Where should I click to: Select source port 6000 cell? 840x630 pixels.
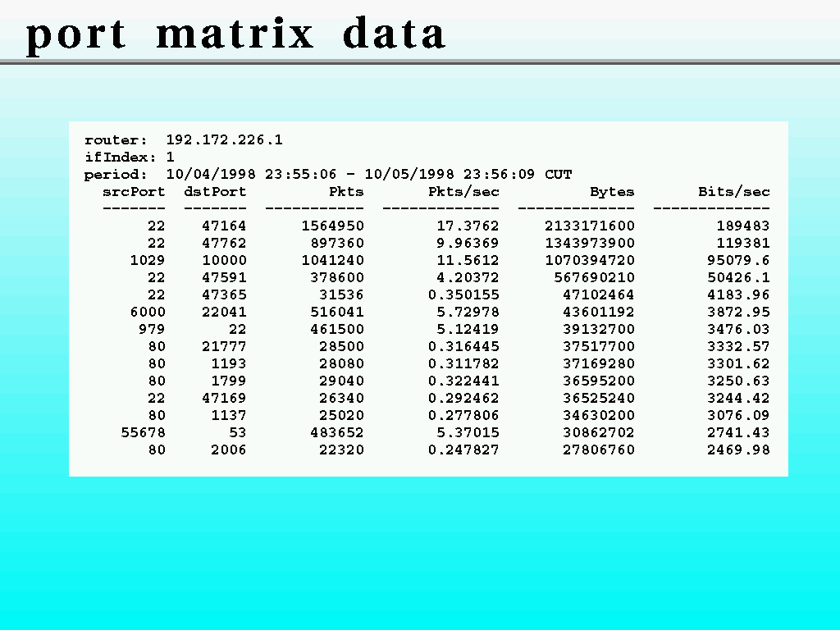148,313
